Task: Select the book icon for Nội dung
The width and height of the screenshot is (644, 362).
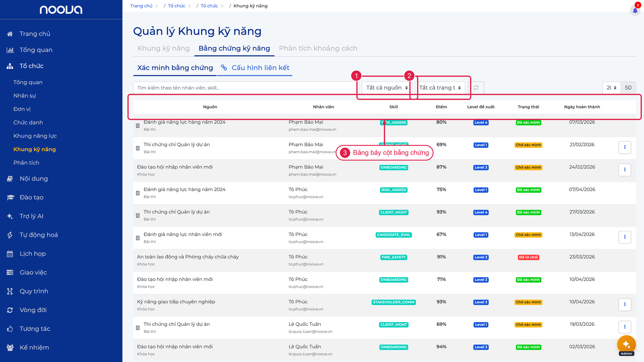Action: 10,179
